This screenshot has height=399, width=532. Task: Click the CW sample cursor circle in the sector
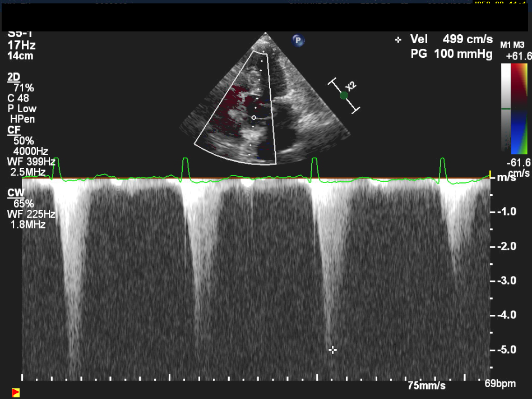click(x=254, y=117)
